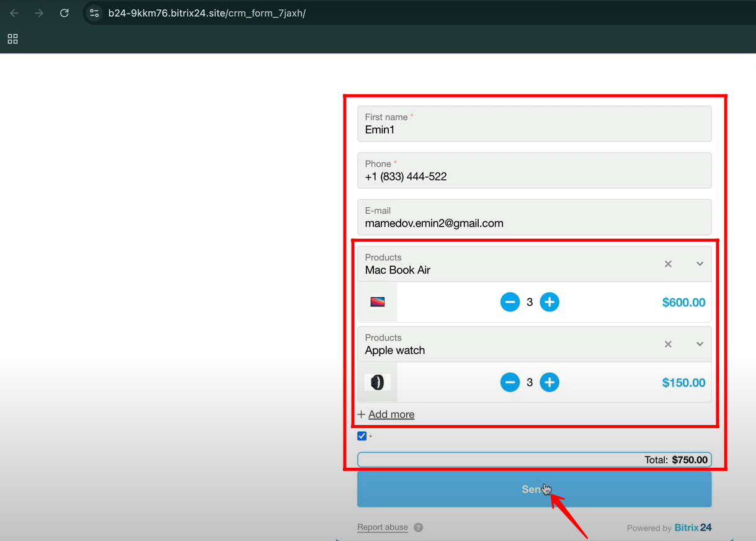
Task: Submit the form with Send button
Action: tap(534, 490)
